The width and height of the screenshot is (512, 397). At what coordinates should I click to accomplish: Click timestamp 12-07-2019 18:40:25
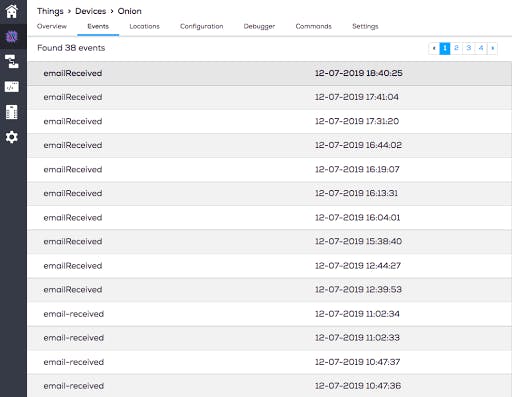pyautogui.click(x=359, y=73)
